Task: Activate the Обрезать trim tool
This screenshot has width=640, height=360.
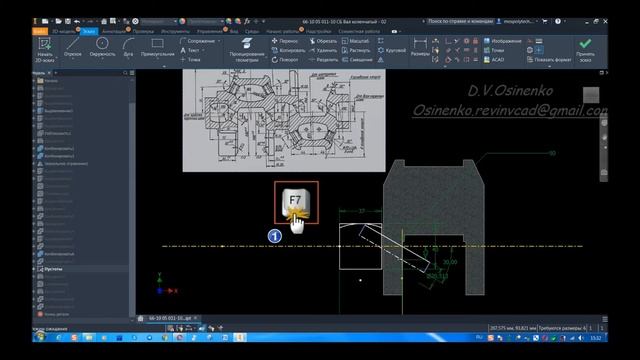Action: (x=323, y=41)
